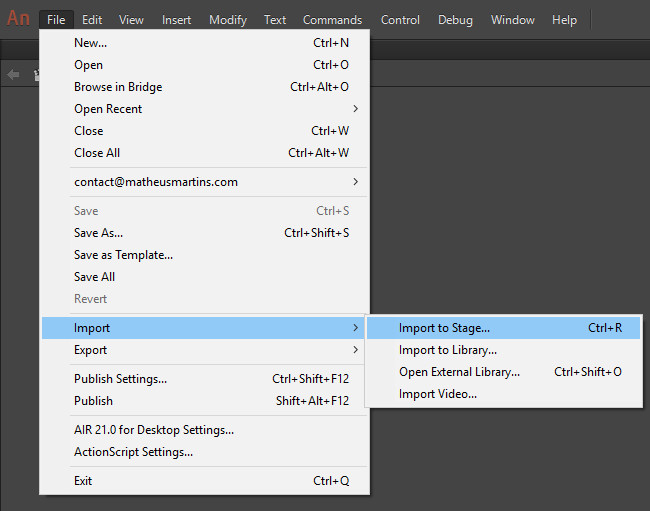Choose Save All

coord(206,276)
